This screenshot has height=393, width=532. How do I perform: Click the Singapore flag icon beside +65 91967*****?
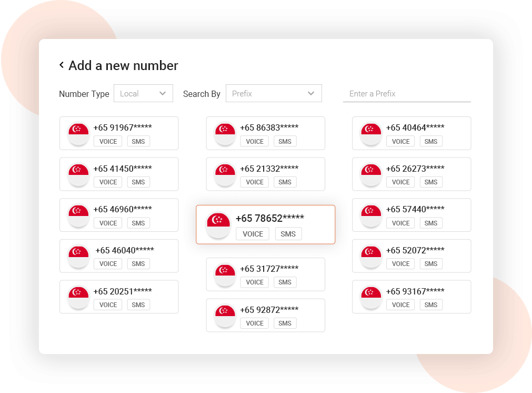(x=78, y=133)
